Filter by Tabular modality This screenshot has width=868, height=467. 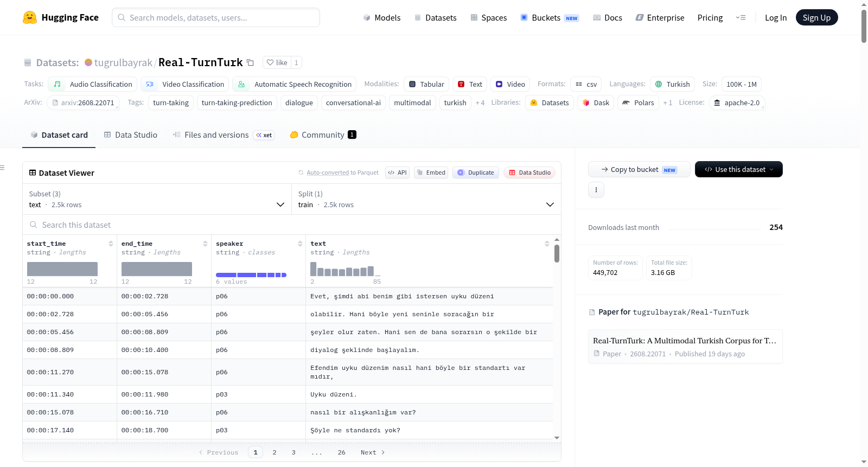pyautogui.click(x=426, y=84)
